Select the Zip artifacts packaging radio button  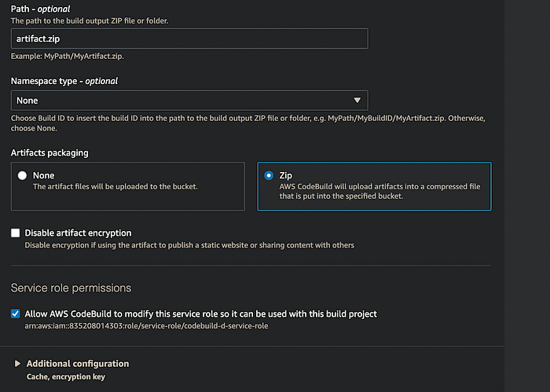point(269,176)
